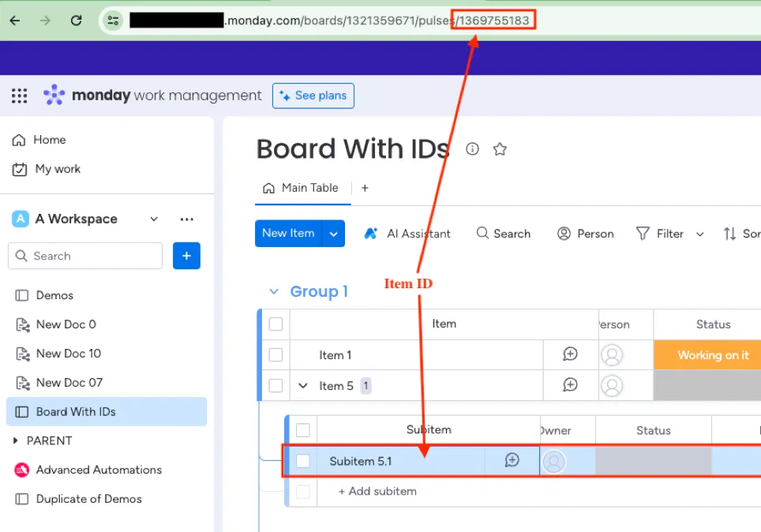Tick the Subitem 5.1 checkbox
The width and height of the screenshot is (761, 532).
tap(303, 461)
